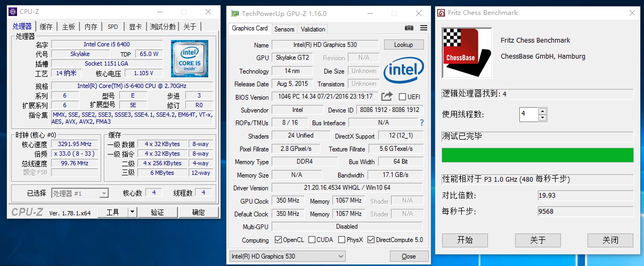Image resolution: width=644 pixels, height=266 pixels.
Task: Switch to the 处理器 tab
Action: (x=22, y=26)
